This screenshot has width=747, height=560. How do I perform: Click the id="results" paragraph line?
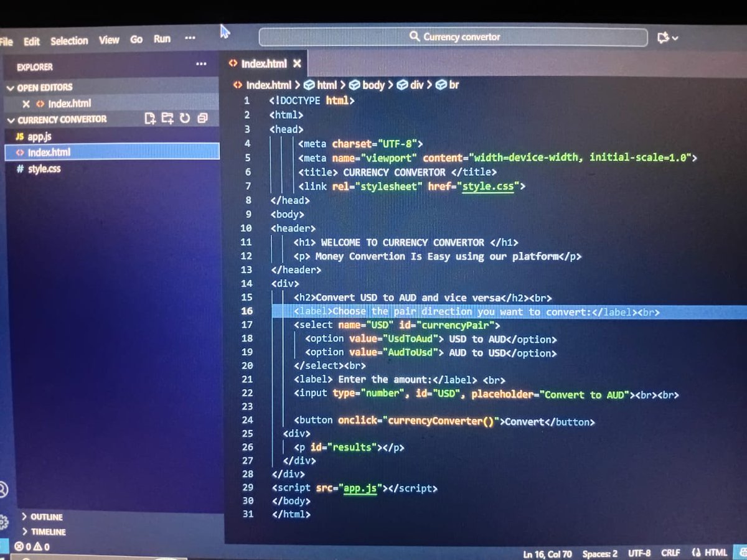349,447
